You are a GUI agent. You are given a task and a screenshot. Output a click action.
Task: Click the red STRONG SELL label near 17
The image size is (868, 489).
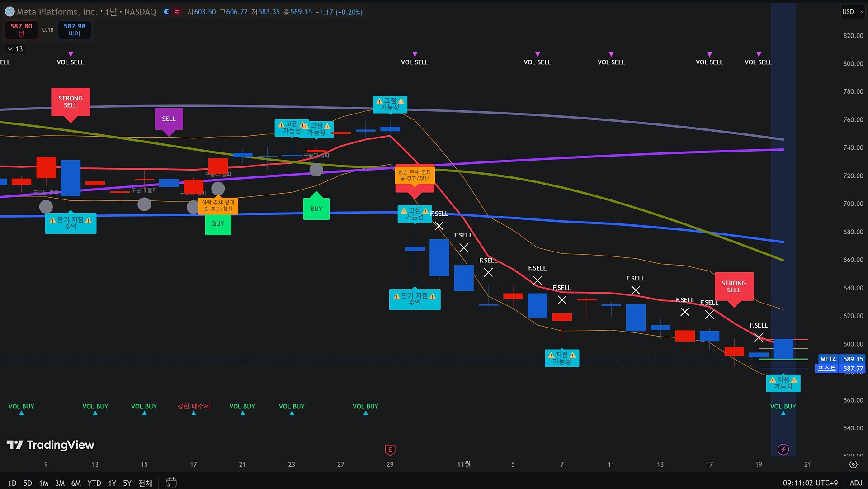click(734, 286)
